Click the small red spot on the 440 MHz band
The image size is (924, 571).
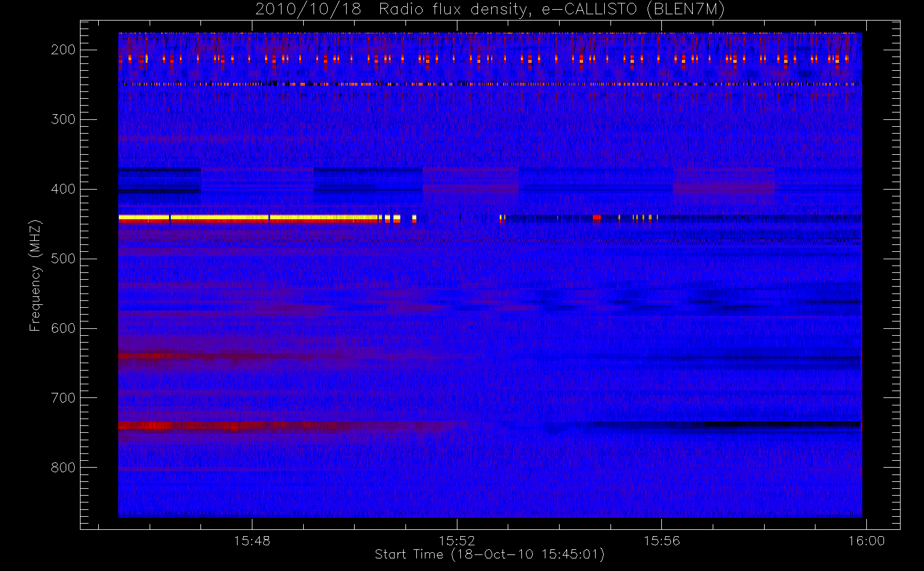[596, 218]
